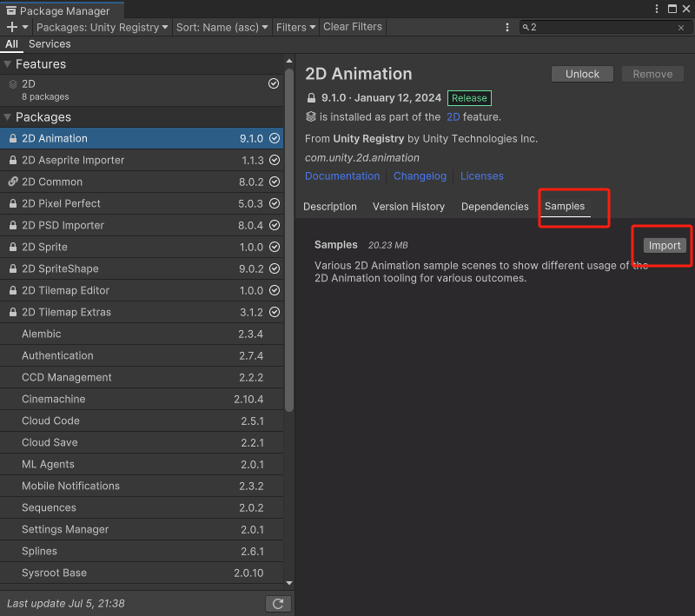This screenshot has width=695, height=616.
Task: Click installed checkmark on 2D PSD Importer
Action: click(x=275, y=225)
